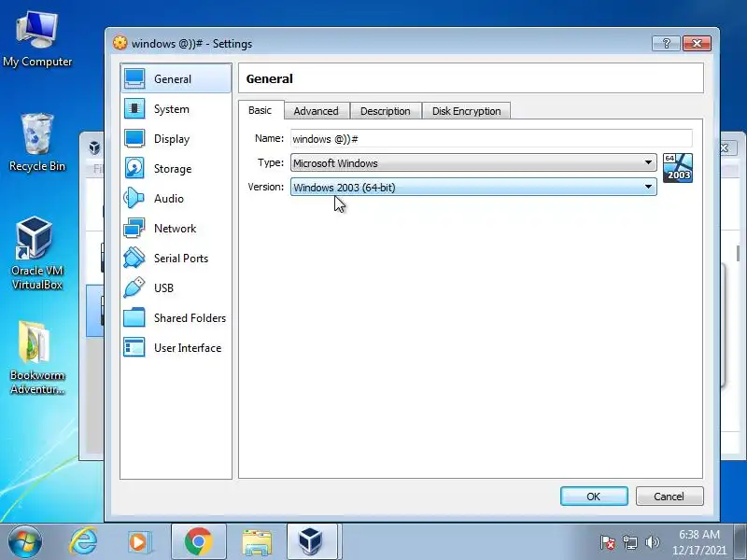The width and height of the screenshot is (747, 560).
Task: Open the Audio settings category
Action: tap(176, 199)
